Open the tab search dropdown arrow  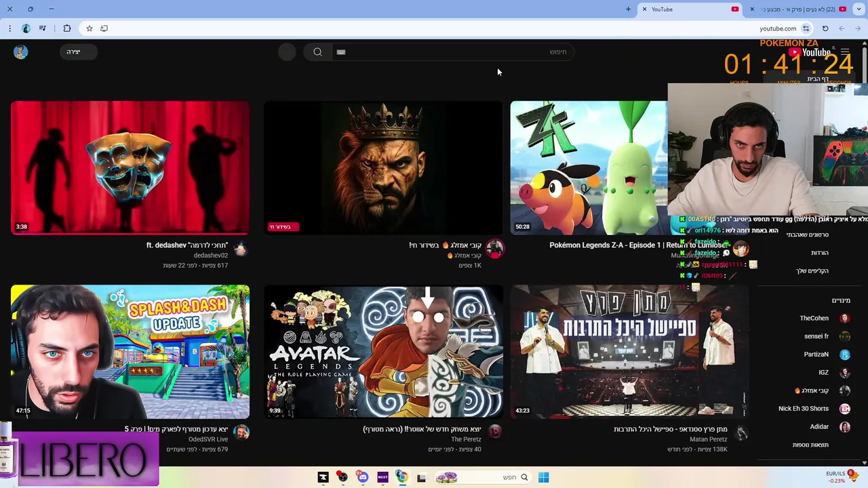tap(860, 9)
